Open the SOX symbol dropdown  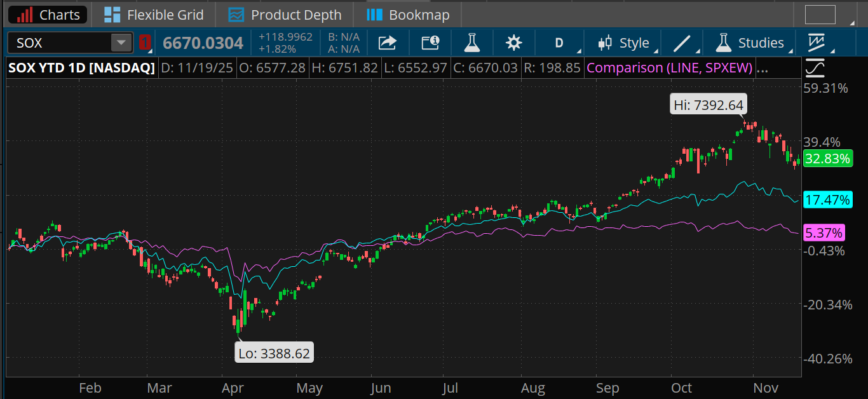pyautogui.click(x=120, y=43)
